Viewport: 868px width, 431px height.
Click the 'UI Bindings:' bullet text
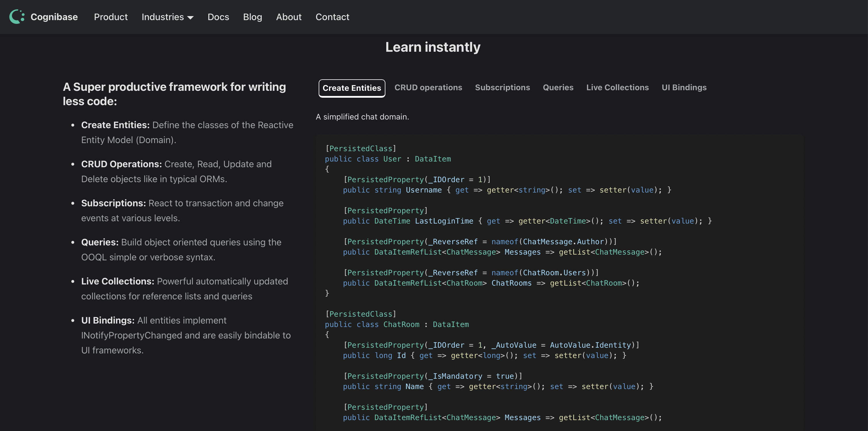click(108, 320)
